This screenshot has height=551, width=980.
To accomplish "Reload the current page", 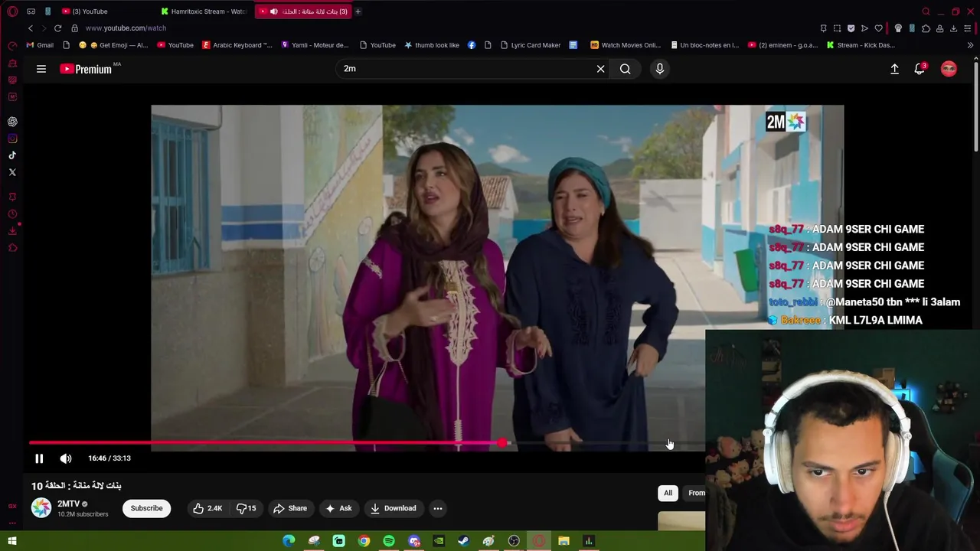I will click(x=57, y=28).
